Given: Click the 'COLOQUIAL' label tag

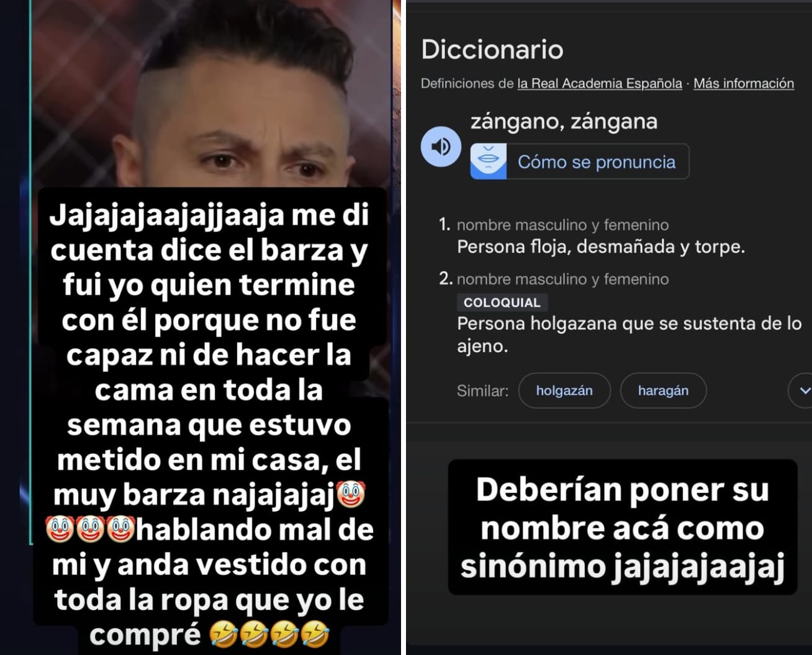Looking at the screenshot, I should pyautogui.click(x=502, y=302).
